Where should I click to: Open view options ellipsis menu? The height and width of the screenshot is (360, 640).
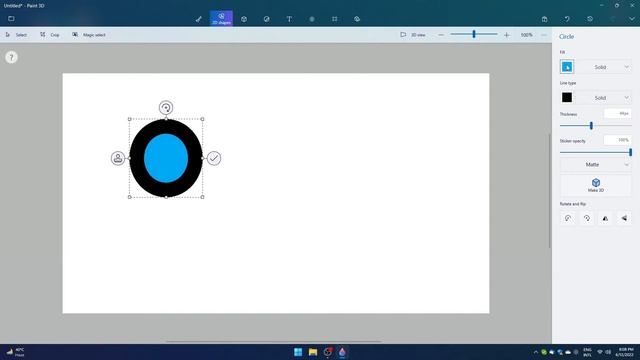pyautogui.click(x=544, y=35)
